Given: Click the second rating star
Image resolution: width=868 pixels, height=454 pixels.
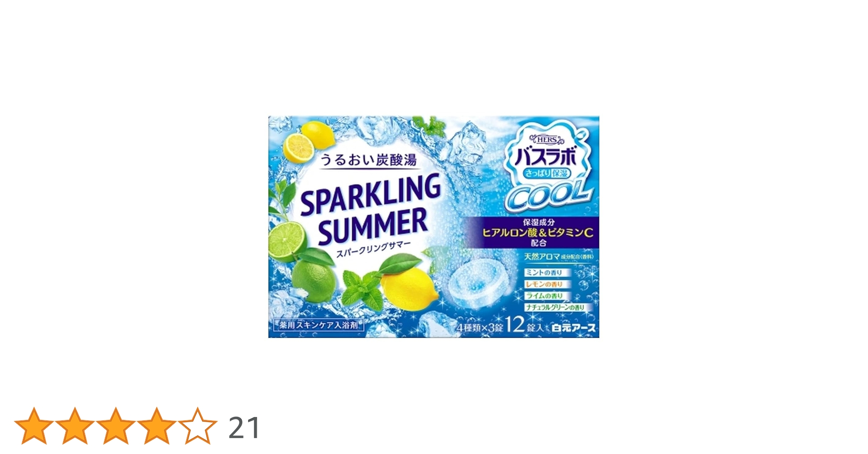Looking at the screenshot, I should pos(75,426).
